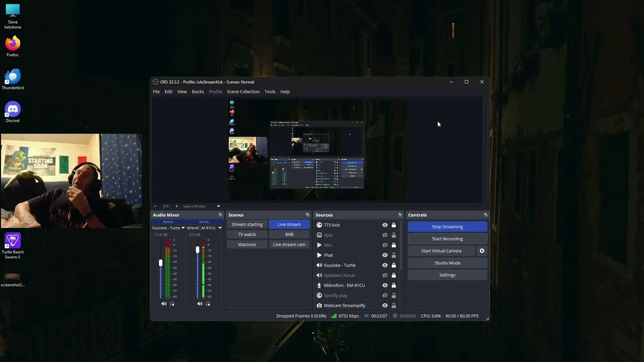Zoom in preview with plus icon
The height and width of the screenshot is (362, 644).
coord(177,206)
